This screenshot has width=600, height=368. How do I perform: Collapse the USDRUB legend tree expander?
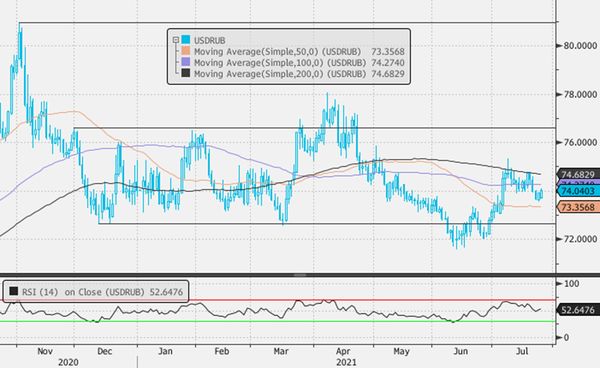176,40
